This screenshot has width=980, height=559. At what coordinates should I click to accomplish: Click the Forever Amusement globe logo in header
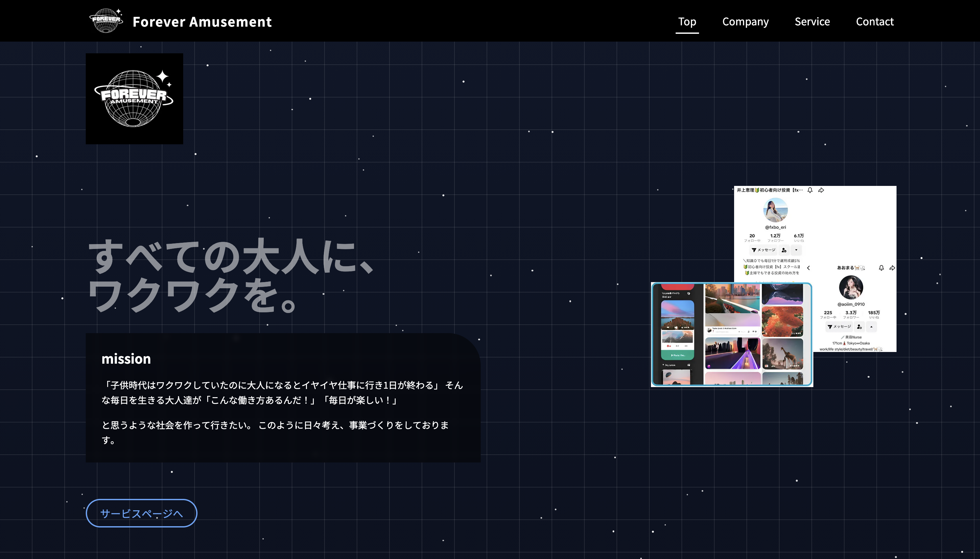(x=106, y=21)
